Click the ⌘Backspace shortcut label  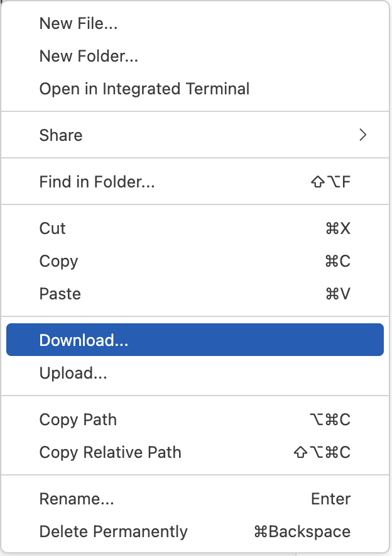tap(302, 531)
